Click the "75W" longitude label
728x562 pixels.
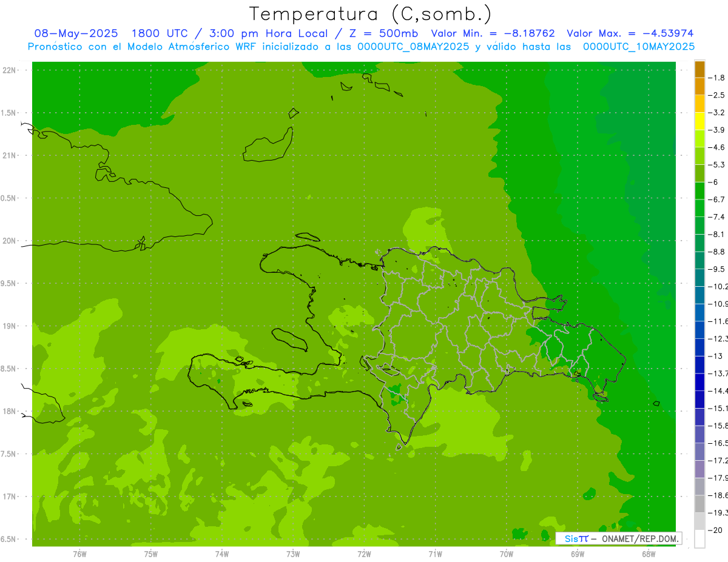[x=151, y=554]
